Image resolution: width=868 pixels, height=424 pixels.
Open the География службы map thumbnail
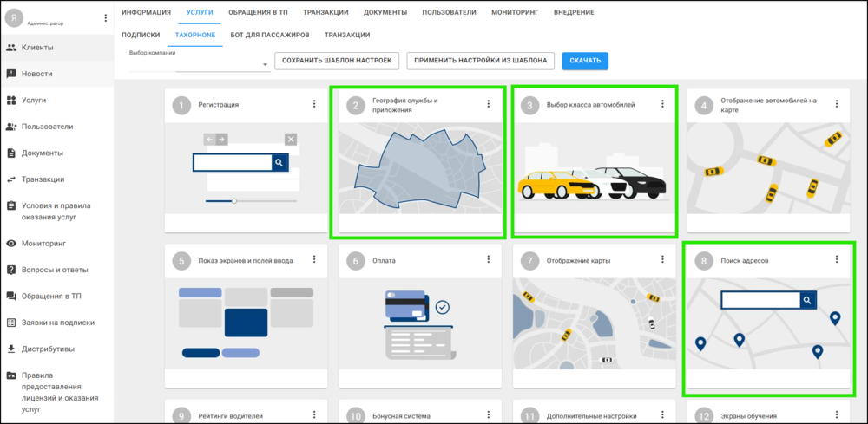tap(420, 169)
